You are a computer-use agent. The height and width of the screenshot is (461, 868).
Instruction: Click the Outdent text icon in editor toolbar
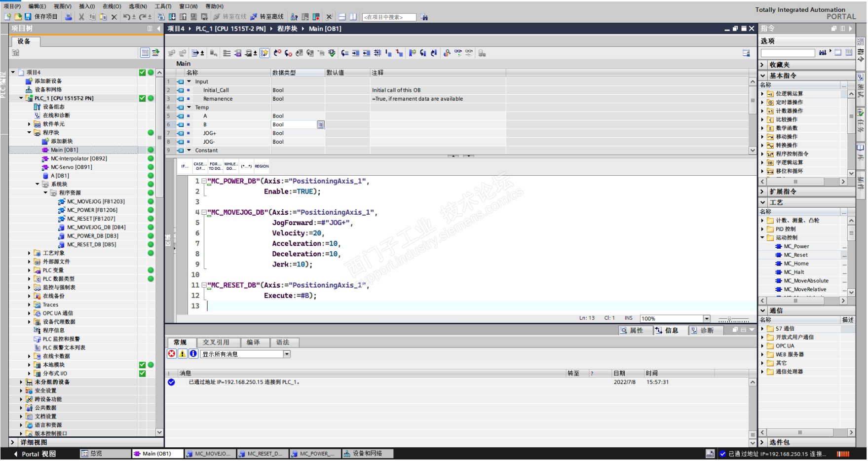[x=367, y=53]
